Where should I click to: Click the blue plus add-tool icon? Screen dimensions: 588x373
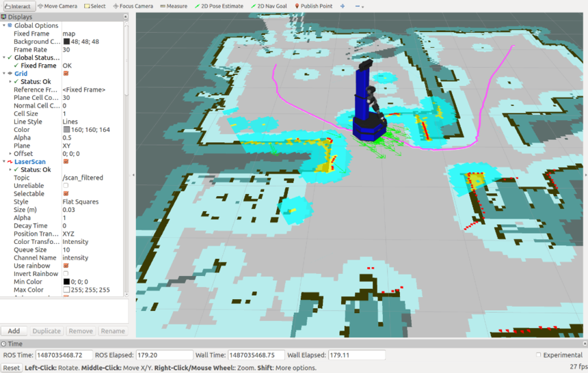[343, 6]
